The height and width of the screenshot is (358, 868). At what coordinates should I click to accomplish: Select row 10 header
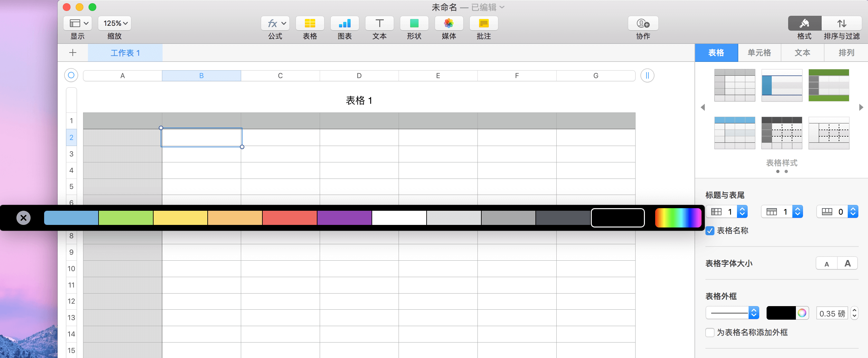coord(71,269)
